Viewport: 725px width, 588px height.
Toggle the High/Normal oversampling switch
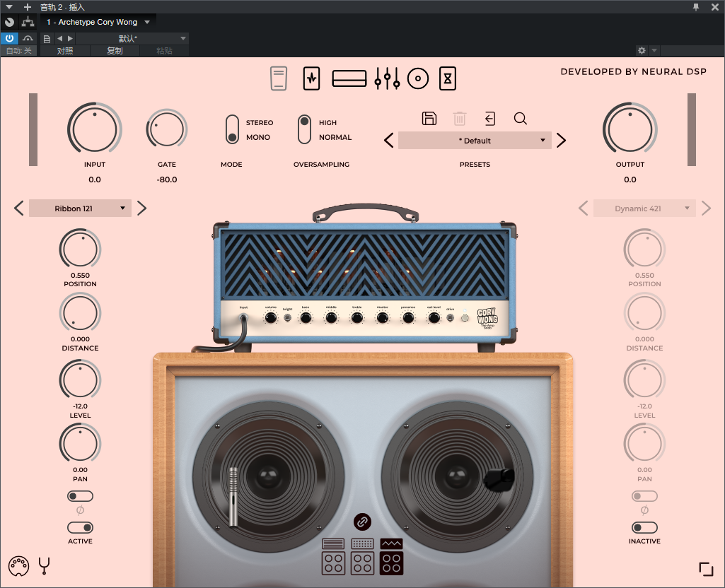(x=304, y=130)
